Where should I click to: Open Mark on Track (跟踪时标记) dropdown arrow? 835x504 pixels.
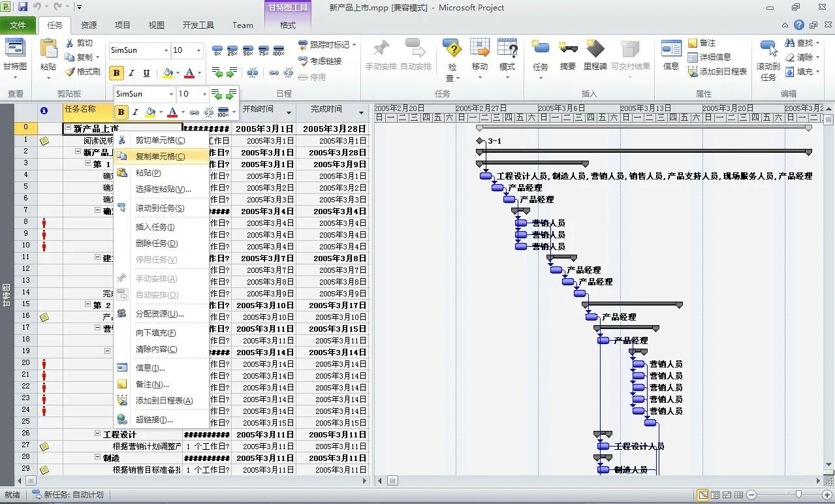pyautogui.click(x=354, y=45)
